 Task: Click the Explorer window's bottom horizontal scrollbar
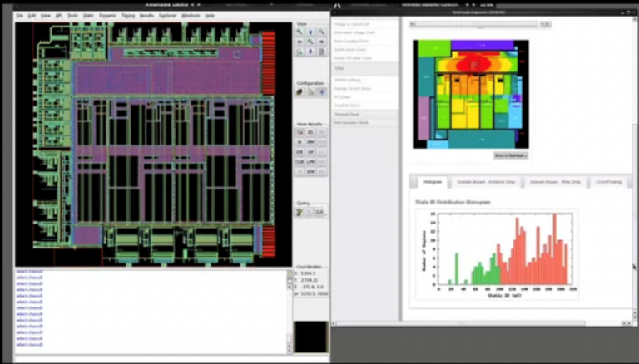click(479, 323)
